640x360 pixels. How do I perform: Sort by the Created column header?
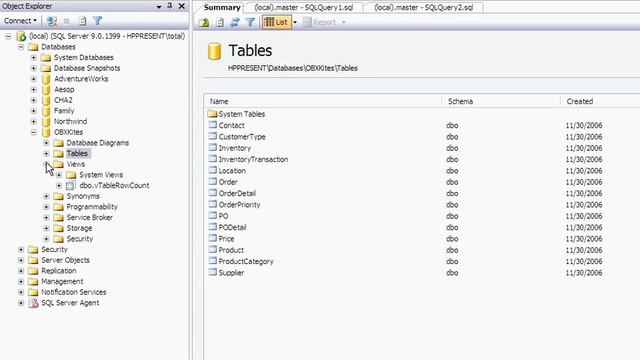[x=600, y=101]
